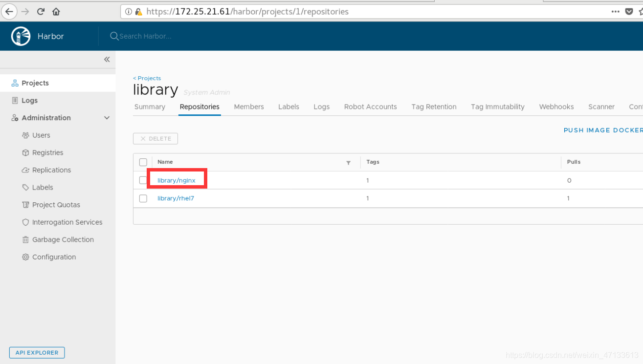Viewport: 643px width, 364px height.
Task: Open the library/rhel7 repository link
Action: pyautogui.click(x=176, y=198)
